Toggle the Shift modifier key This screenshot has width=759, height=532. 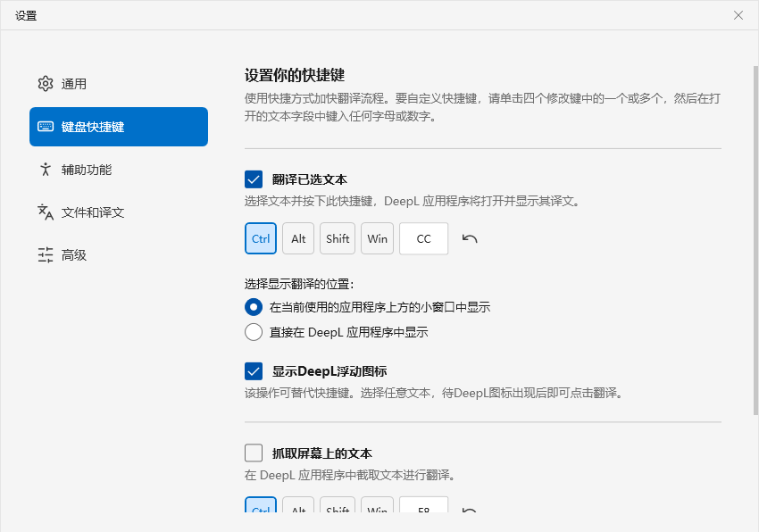337,237
